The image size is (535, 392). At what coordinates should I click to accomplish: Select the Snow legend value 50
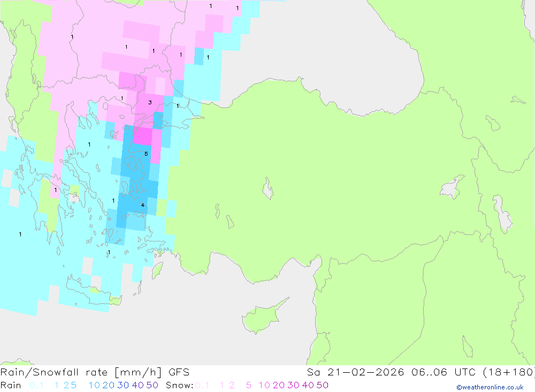pos(323,385)
